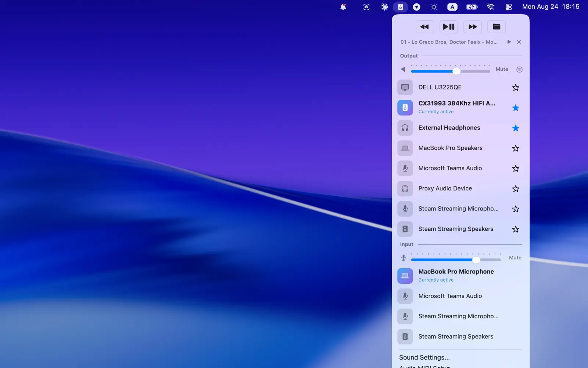Switch output to External Headphones icon

(405, 128)
